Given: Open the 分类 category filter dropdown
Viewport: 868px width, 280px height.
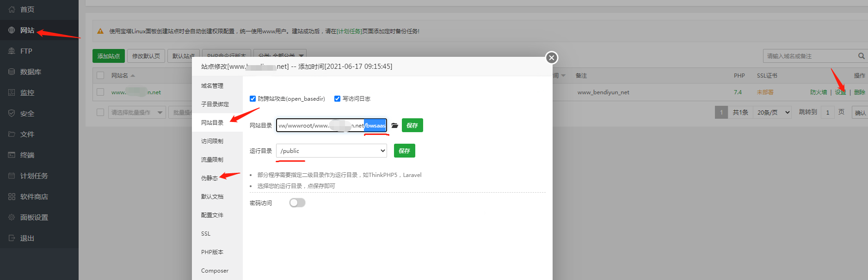Looking at the screenshot, I should click(x=280, y=55).
